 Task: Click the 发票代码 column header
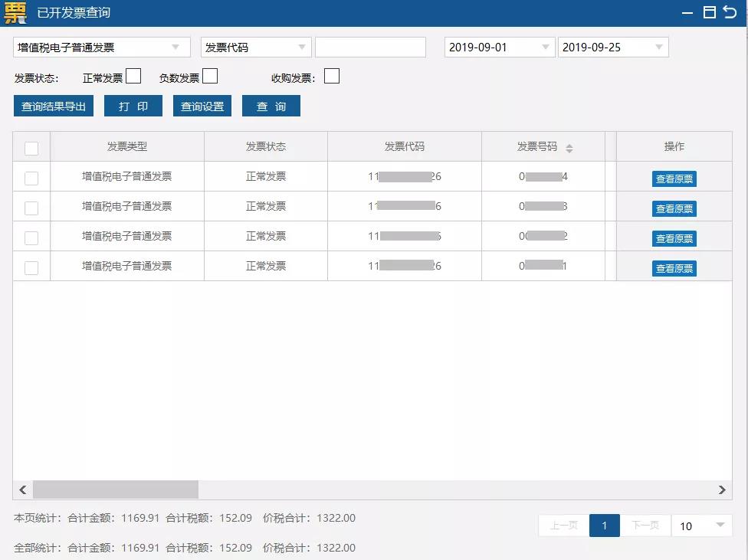tap(405, 146)
